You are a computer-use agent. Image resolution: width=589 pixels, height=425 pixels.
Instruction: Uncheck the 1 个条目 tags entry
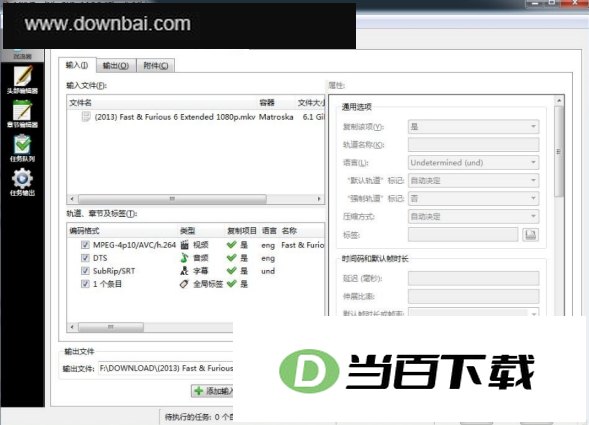point(85,284)
